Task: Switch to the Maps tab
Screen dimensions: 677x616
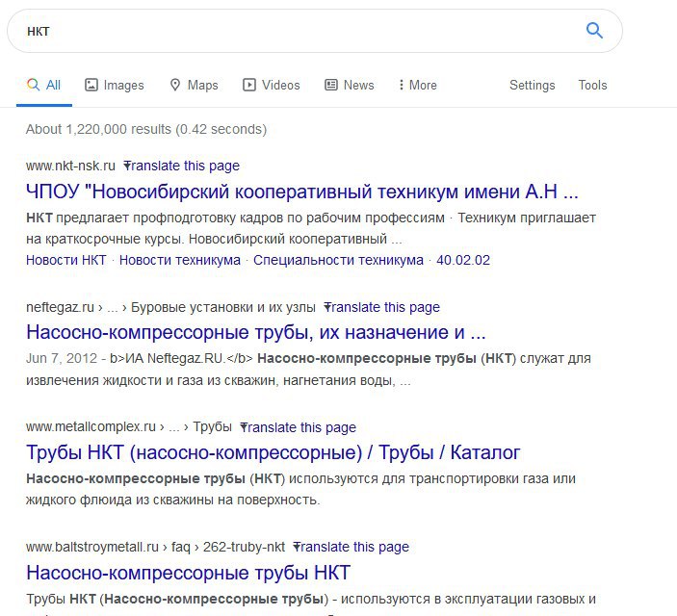Action: pos(194,85)
